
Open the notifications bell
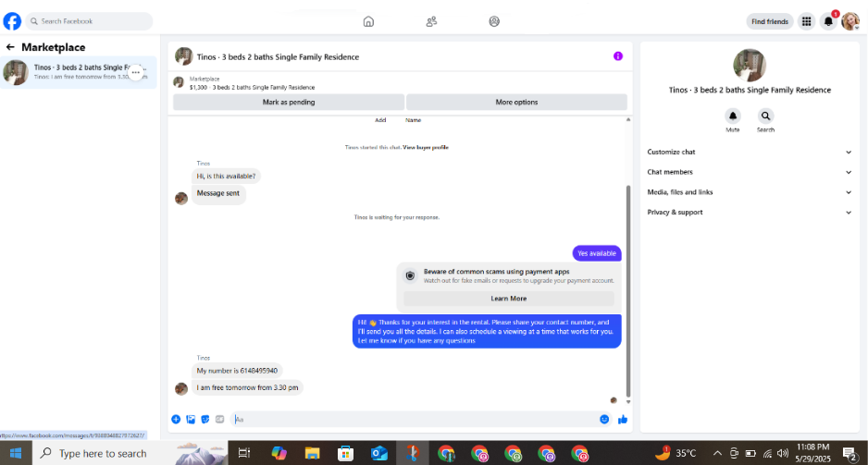tap(828, 21)
